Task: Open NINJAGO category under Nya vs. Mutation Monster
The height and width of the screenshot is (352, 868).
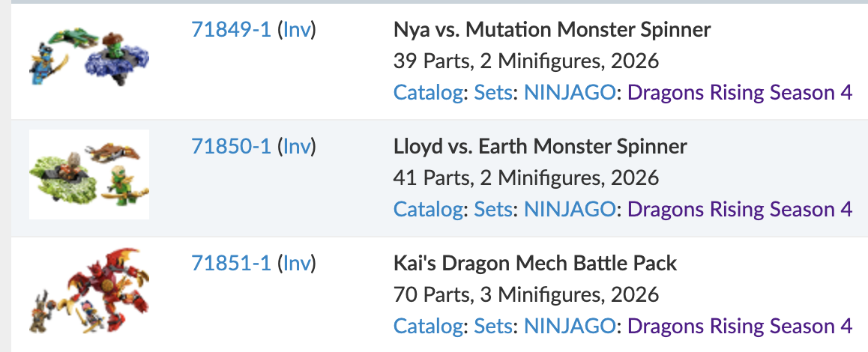Action: pos(570,93)
